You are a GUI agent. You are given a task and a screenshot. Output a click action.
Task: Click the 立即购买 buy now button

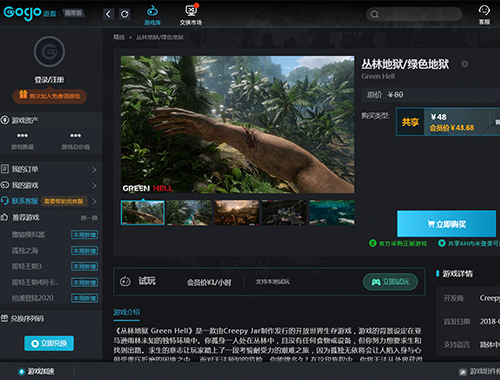447,224
